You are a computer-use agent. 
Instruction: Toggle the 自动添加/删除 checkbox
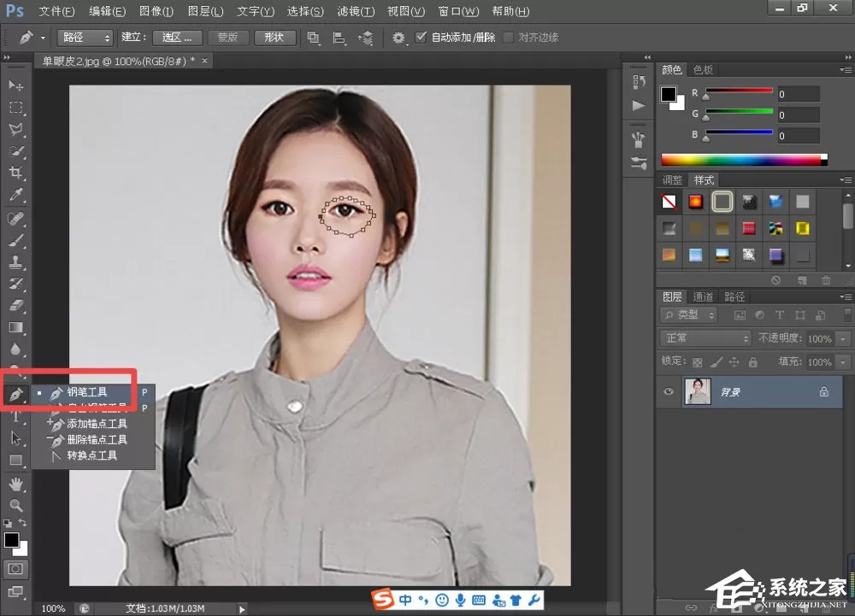tap(421, 37)
